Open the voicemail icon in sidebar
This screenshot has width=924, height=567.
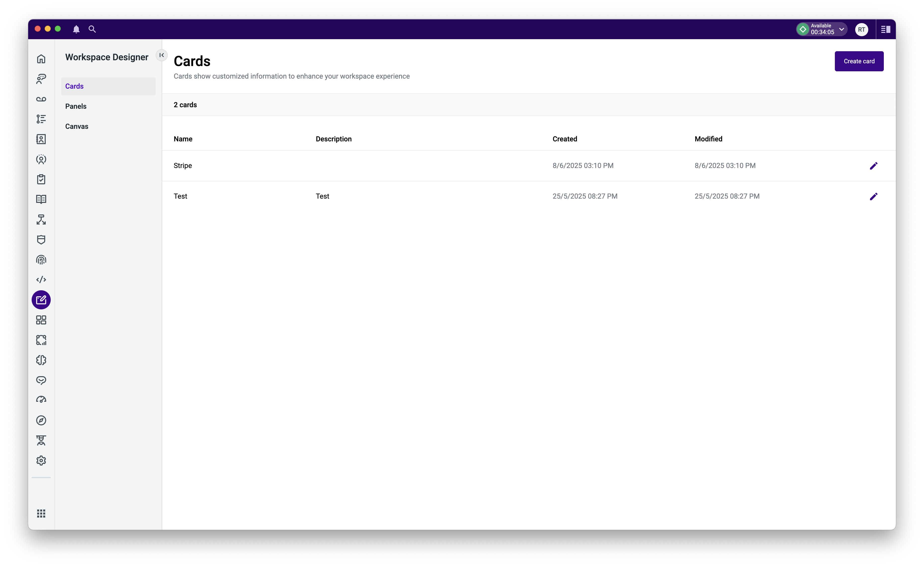point(41,99)
